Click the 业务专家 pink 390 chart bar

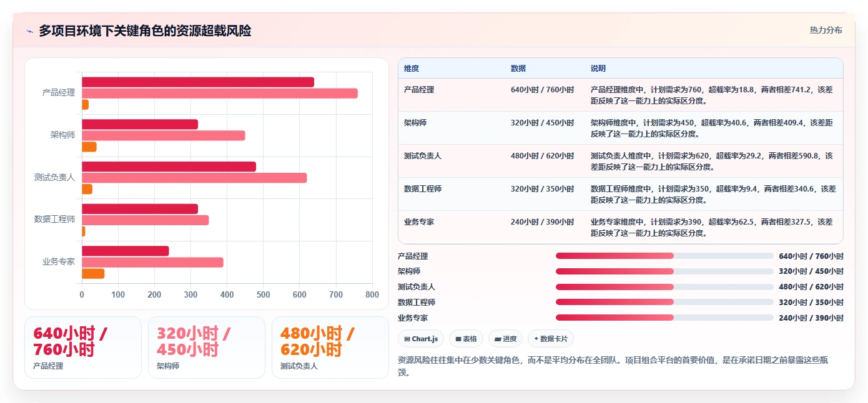[x=152, y=262]
